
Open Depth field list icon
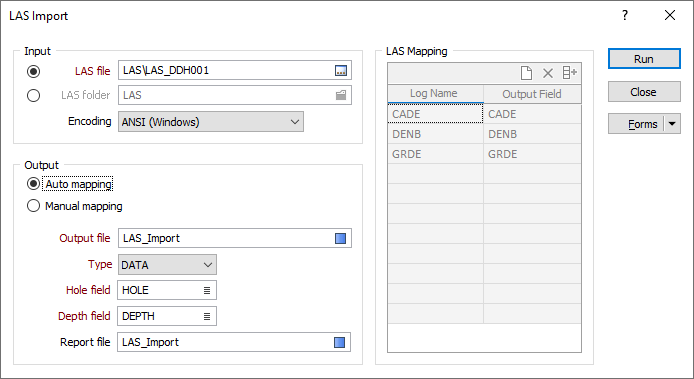pos(207,317)
